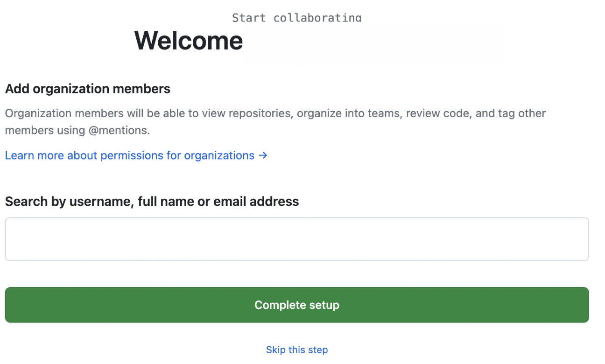Focus the member search input field
Viewport: 605px width, 364px height.
click(297, 239)
